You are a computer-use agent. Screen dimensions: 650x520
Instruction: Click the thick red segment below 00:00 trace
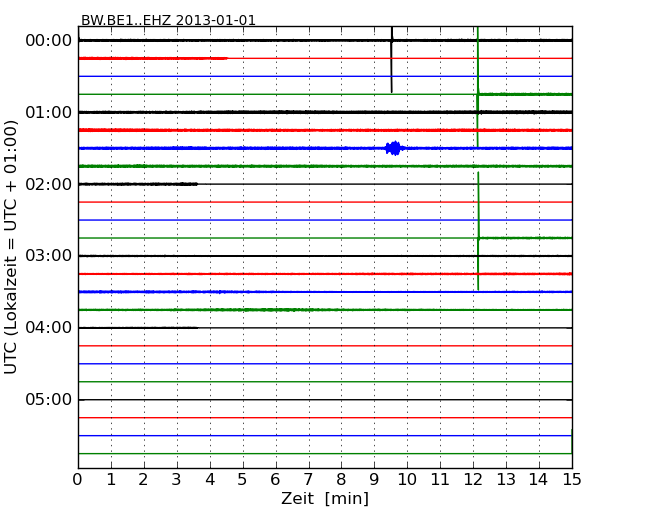point(153,58)
